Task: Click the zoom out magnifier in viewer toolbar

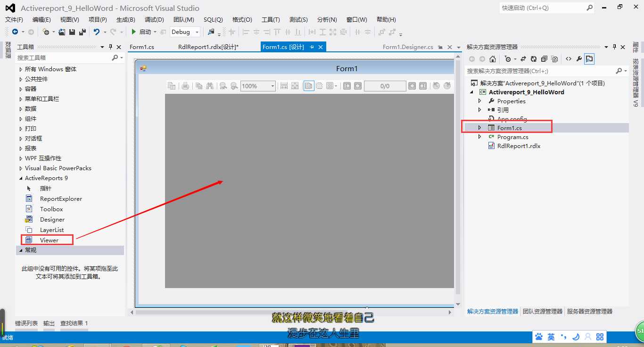Action: tap(223, 86)
